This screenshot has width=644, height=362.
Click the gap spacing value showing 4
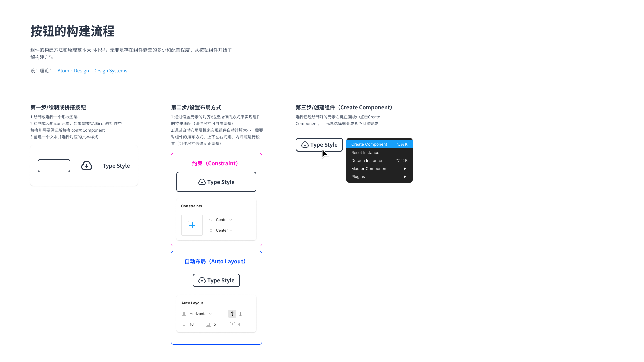[239, 324]
